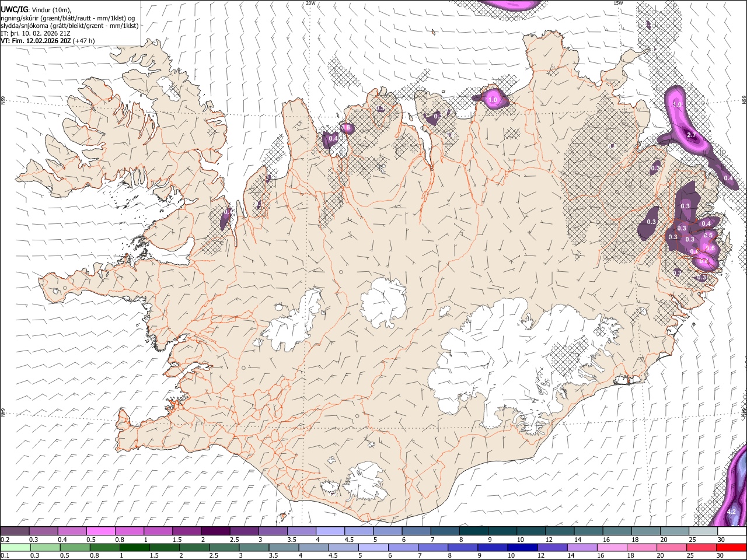Click the pale grey 25–30 upper-scale swatch
Screen dimensions: 747x560
(x=704, y=531)
